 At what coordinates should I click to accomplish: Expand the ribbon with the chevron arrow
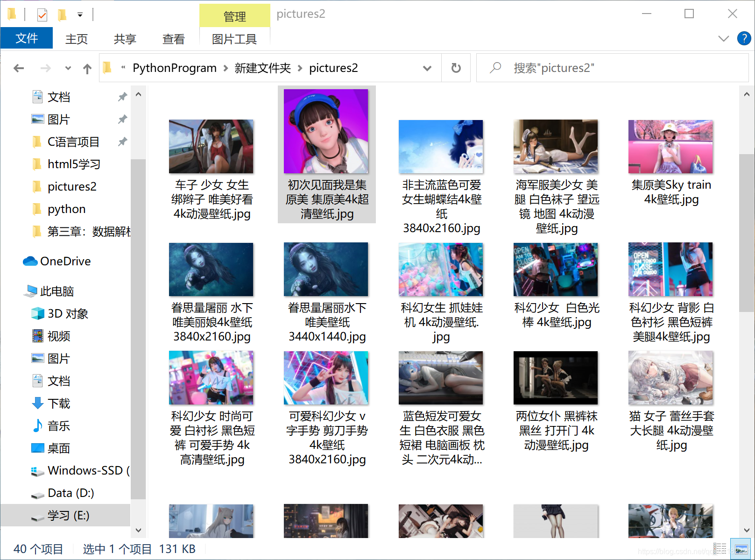pyautogui.click(x=724, y=38)
